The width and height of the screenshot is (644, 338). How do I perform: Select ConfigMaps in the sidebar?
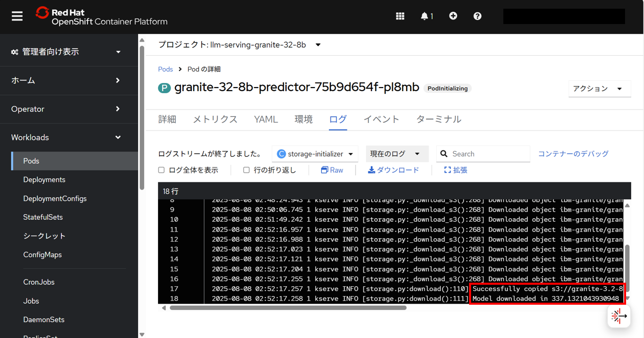75,255
